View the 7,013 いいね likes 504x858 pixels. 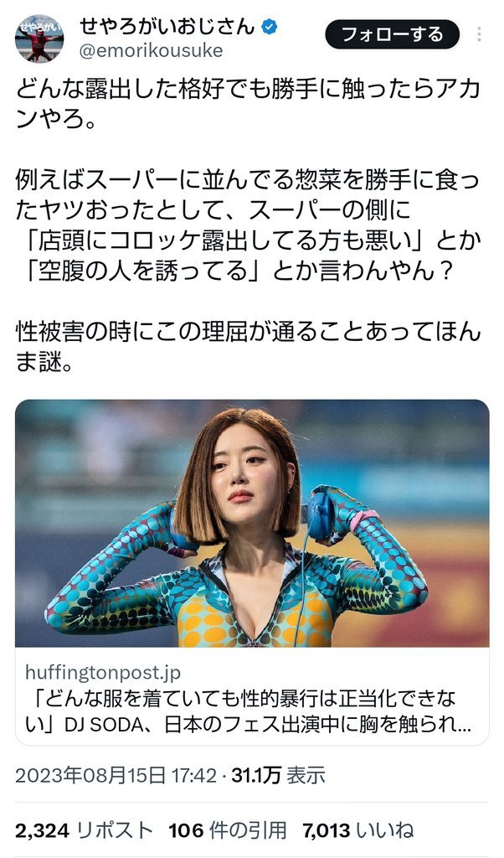point(358,830)
